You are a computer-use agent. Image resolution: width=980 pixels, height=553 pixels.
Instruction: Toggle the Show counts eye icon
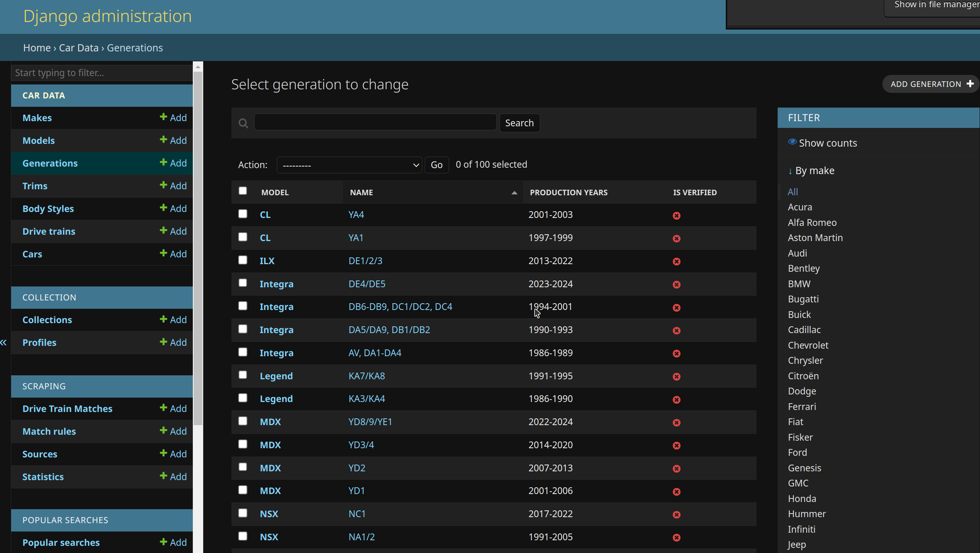pos(792,142)
